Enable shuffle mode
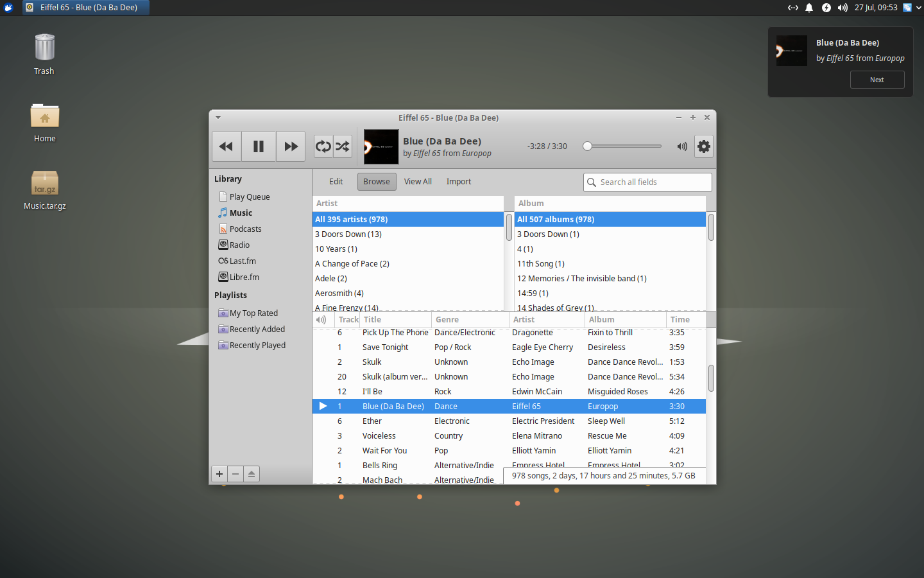Viewport: 924px width, 578px height. pos(342,146)
